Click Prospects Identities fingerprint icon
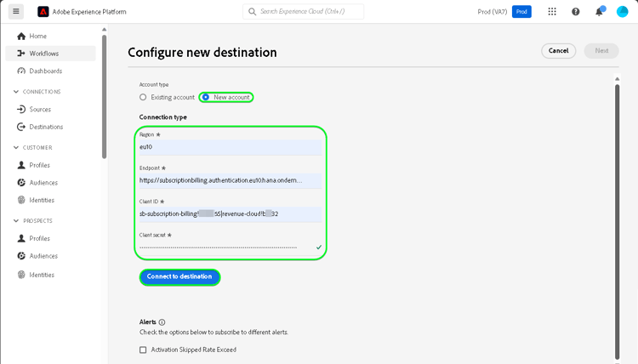The image size is (638, 364). tap(21, 275)
